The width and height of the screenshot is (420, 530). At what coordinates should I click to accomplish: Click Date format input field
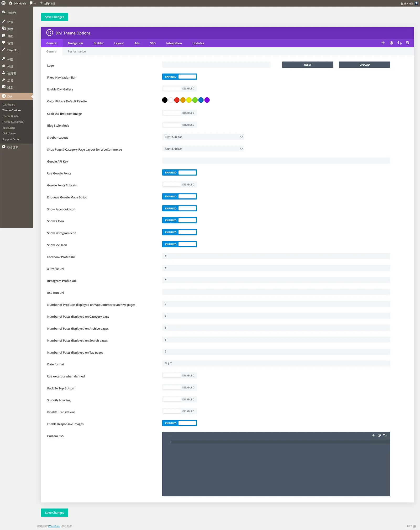pyautogui.click(x=276, y=364)
